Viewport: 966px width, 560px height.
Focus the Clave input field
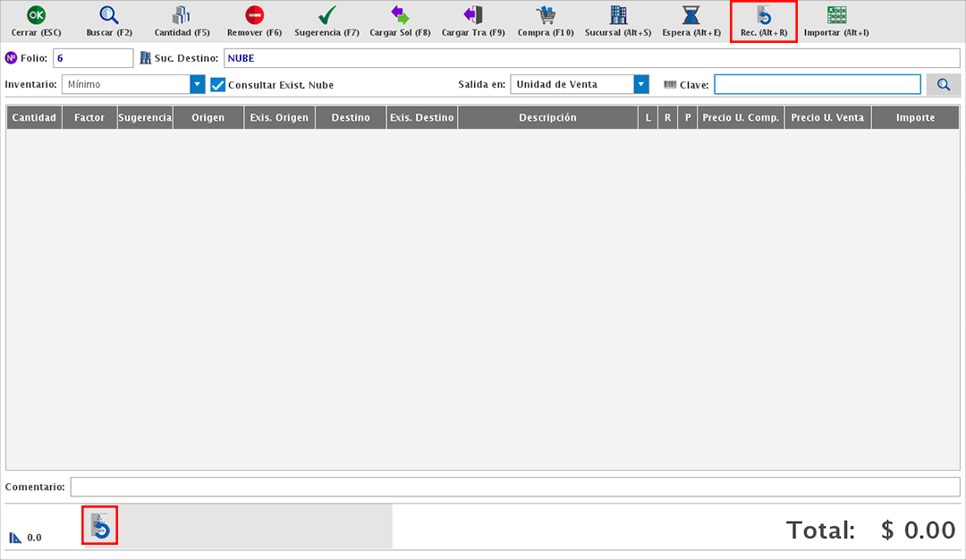pos(817,85)
